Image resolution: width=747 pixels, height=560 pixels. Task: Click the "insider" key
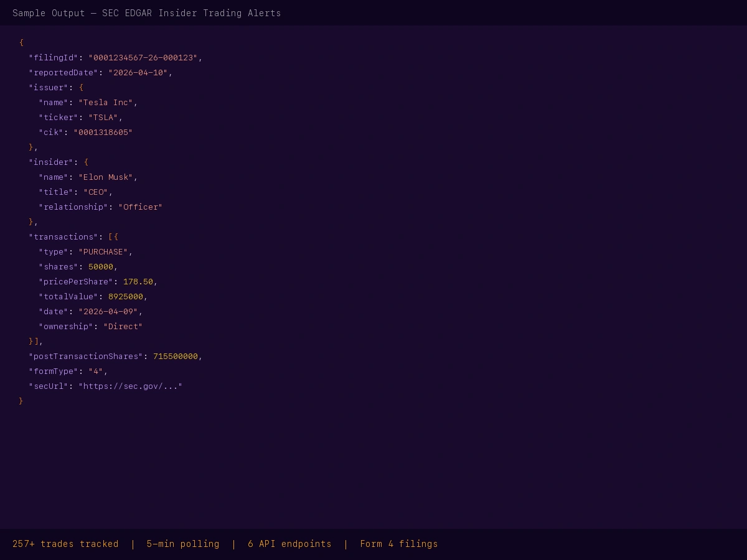click(51, 162)
